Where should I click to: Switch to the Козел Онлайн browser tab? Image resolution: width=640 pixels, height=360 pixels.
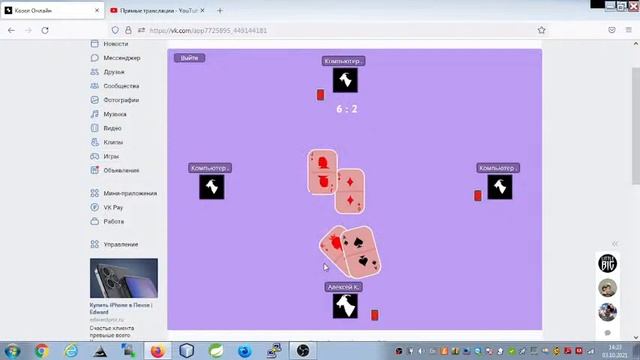[x=51, y=11]
